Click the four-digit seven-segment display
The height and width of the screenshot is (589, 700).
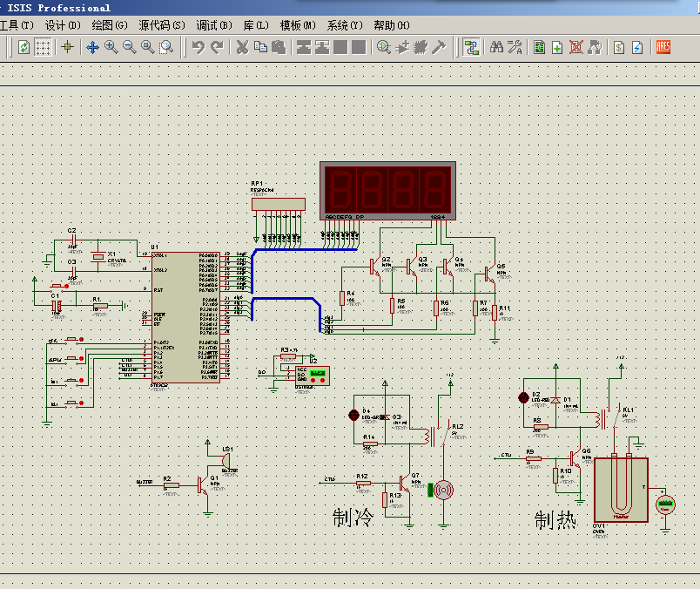[x=387, y=189]
